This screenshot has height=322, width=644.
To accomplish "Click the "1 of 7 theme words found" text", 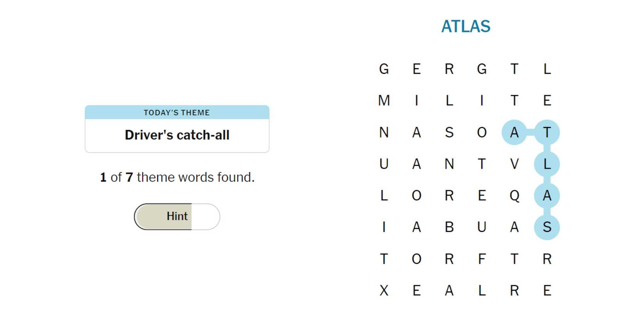I will pyautogui.click(x=177, y=177).
